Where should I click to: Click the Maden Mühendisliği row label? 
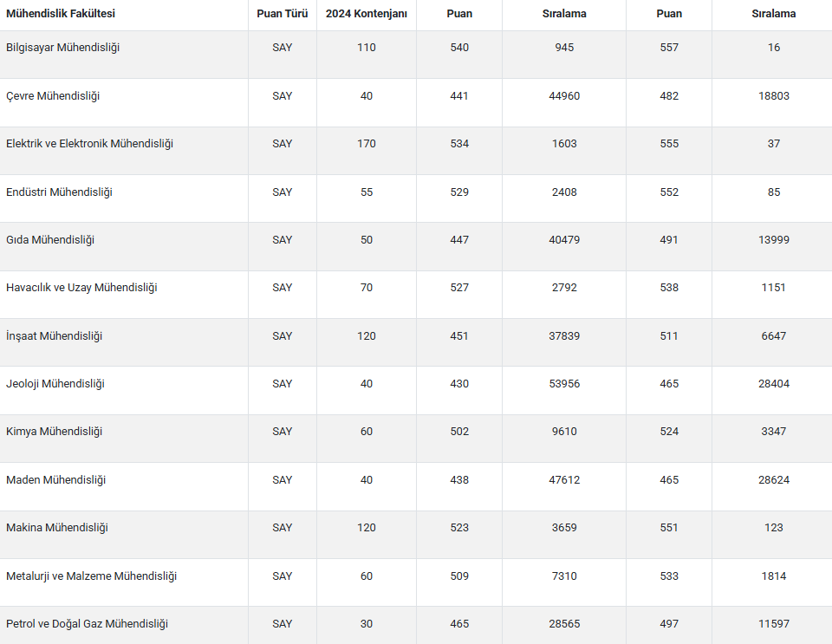55,480
